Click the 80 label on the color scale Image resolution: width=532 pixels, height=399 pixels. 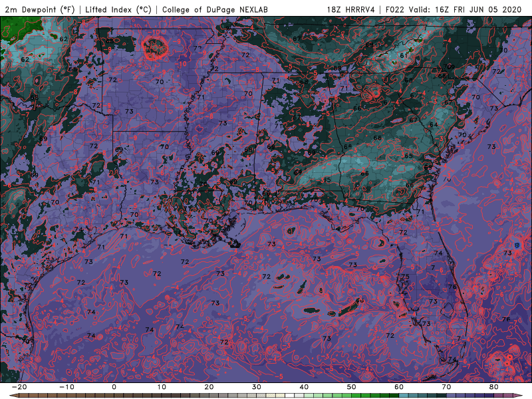tap(494, 387)
